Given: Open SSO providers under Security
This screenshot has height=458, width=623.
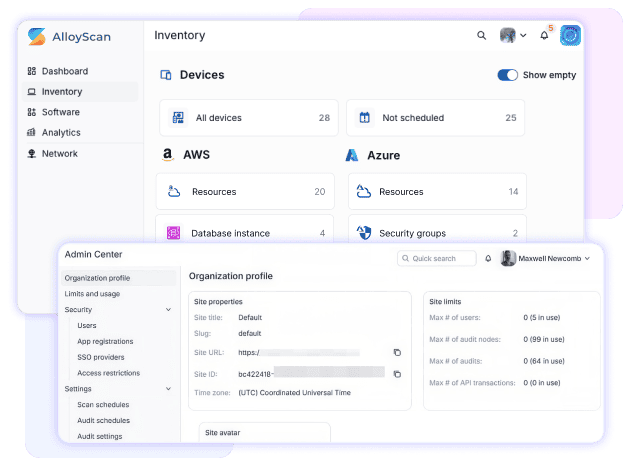Looking at the screenshot, I should [x=101, y=357].
